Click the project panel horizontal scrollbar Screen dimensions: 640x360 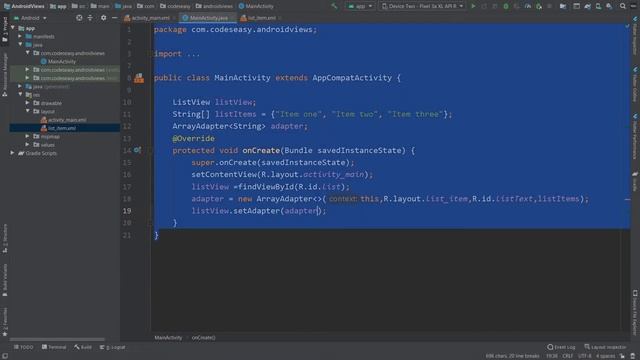(57, 339)
